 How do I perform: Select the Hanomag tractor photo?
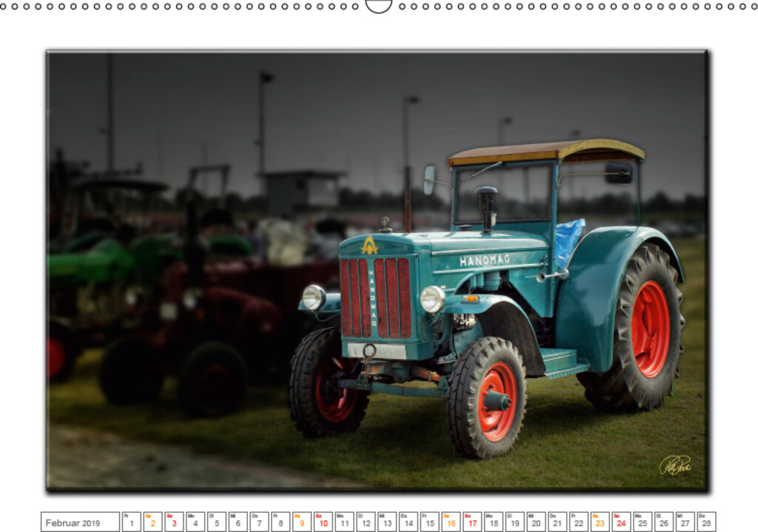377,271
